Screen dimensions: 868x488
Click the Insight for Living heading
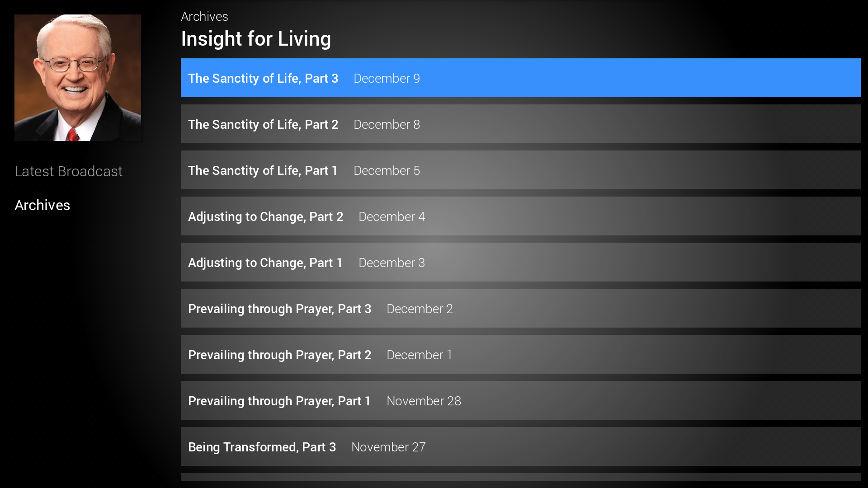click(x=256, y=39)
